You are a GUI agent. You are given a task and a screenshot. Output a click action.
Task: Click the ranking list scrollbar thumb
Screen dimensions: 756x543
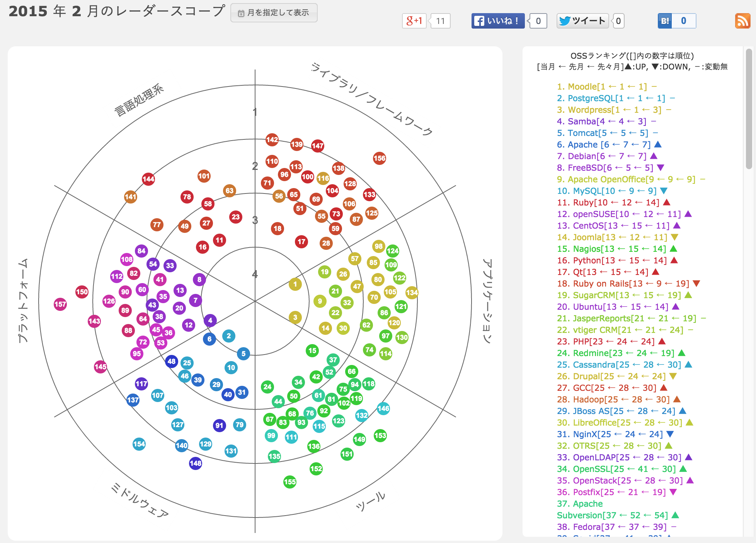(749, 109)
